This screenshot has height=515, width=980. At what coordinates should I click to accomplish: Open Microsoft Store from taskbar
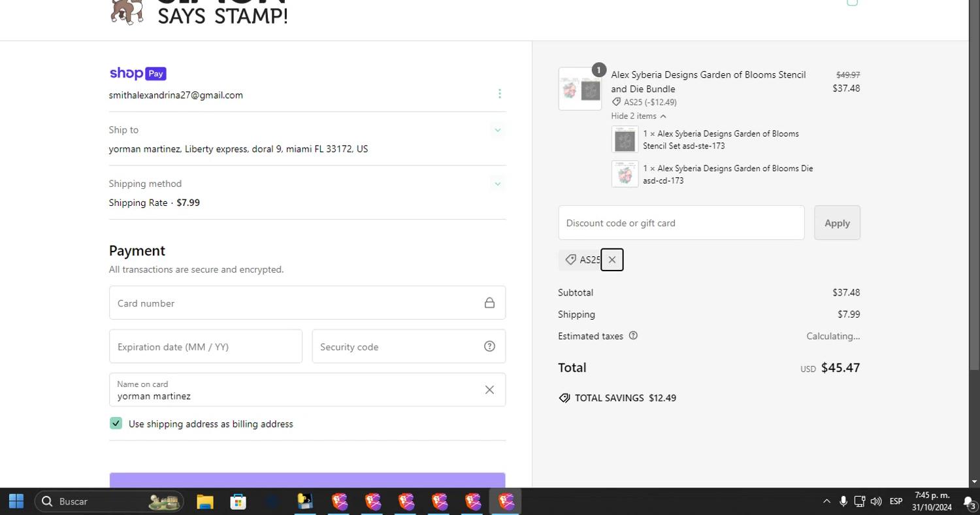click(x=238, y=501)
